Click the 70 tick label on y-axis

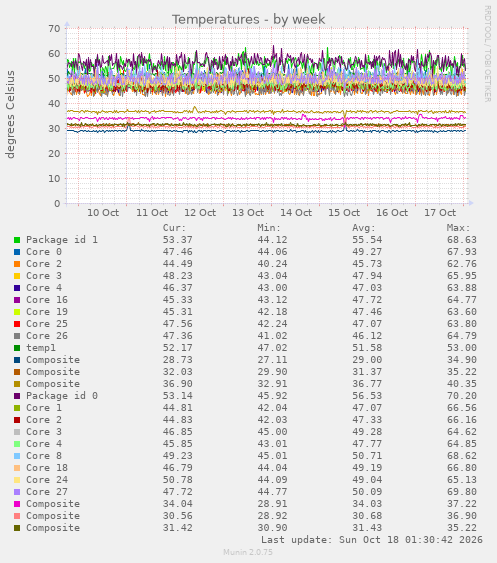click(x=55, y=28)
